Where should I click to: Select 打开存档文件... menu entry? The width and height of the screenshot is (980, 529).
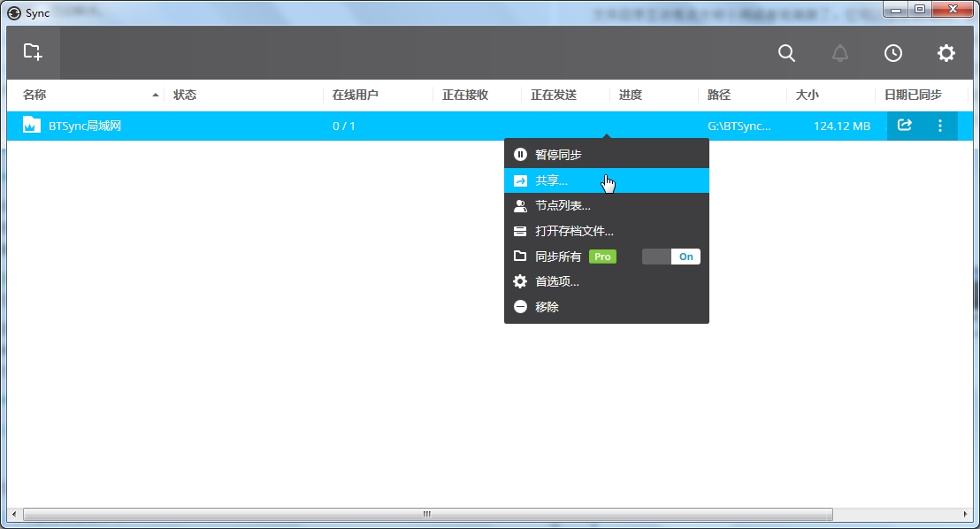(x=606, y=232)
